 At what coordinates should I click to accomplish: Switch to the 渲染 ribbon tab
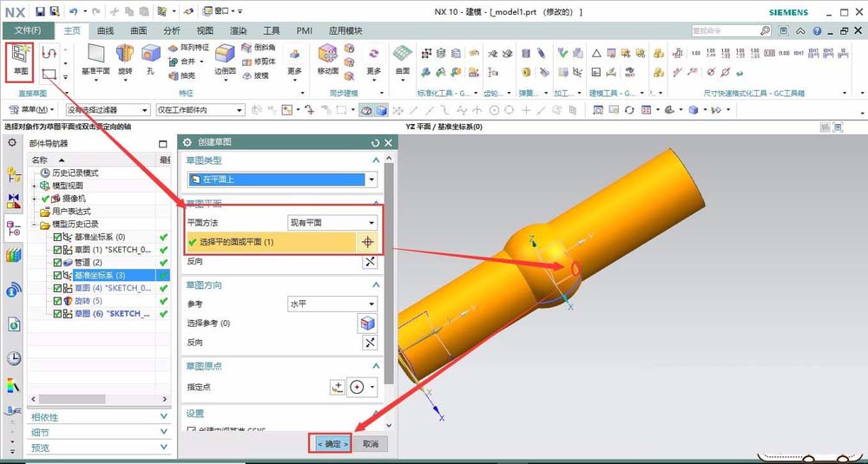[x=238, y=31]
